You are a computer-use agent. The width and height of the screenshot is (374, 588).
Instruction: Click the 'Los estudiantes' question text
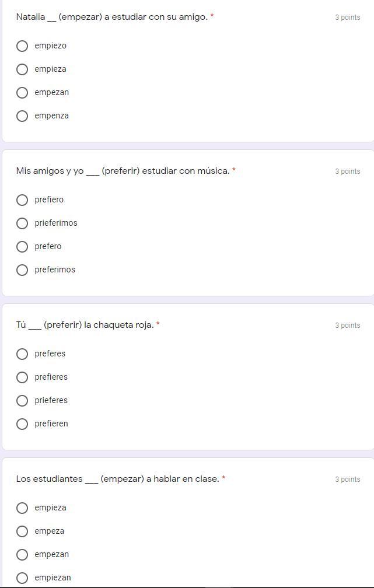click(117, 479)
